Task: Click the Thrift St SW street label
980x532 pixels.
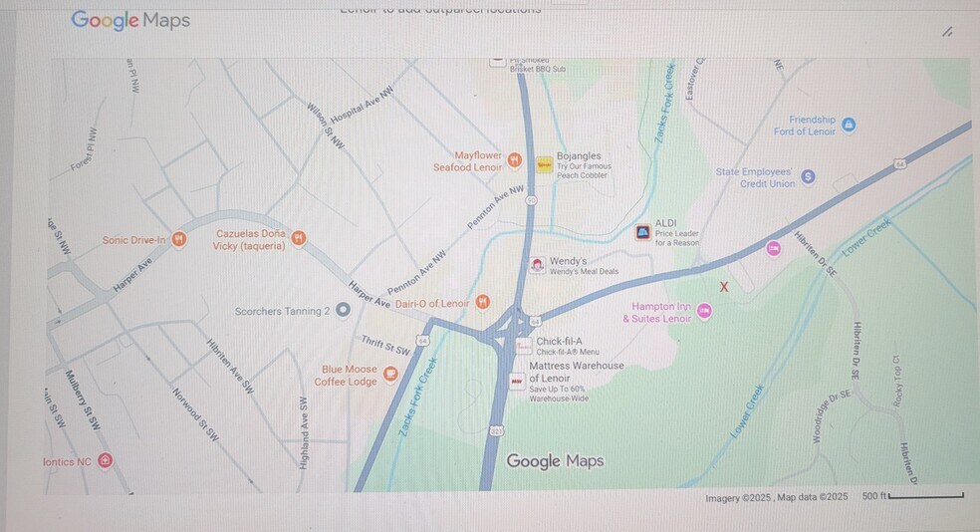Action: tap(385, 345)
